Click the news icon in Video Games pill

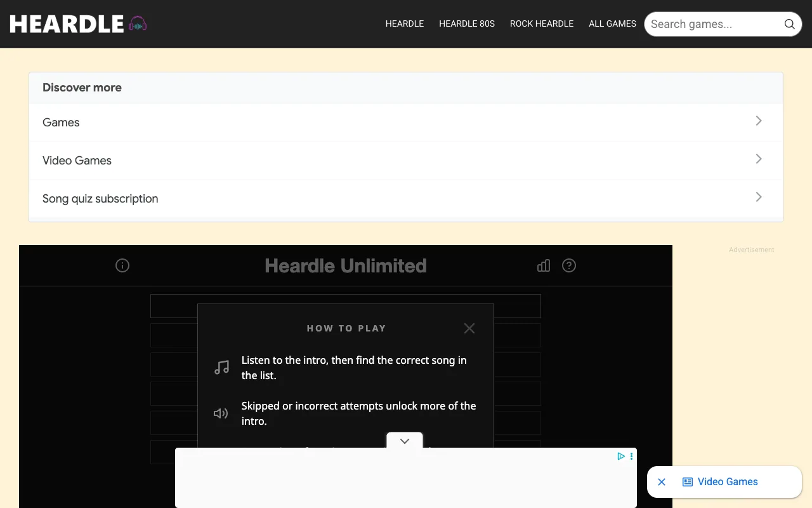[687, 482]
